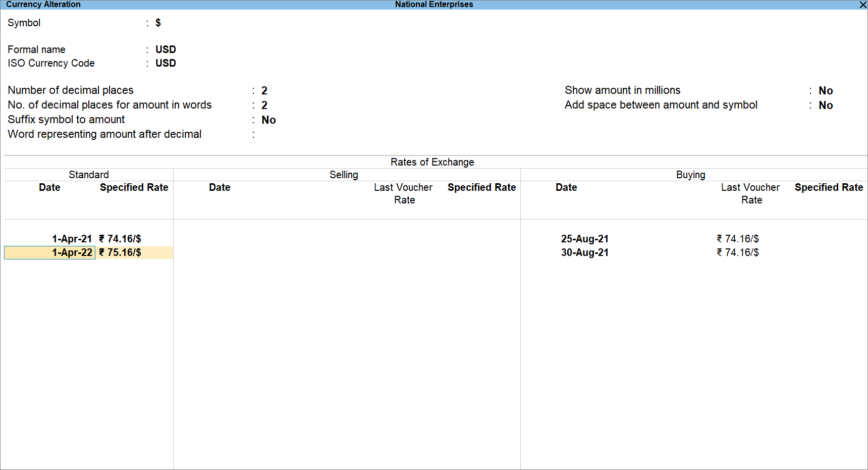The height and width of the screenshot is (470, 868).
Task: Select last voucher rate for 30-Aug-21
Action: point(738,252)
